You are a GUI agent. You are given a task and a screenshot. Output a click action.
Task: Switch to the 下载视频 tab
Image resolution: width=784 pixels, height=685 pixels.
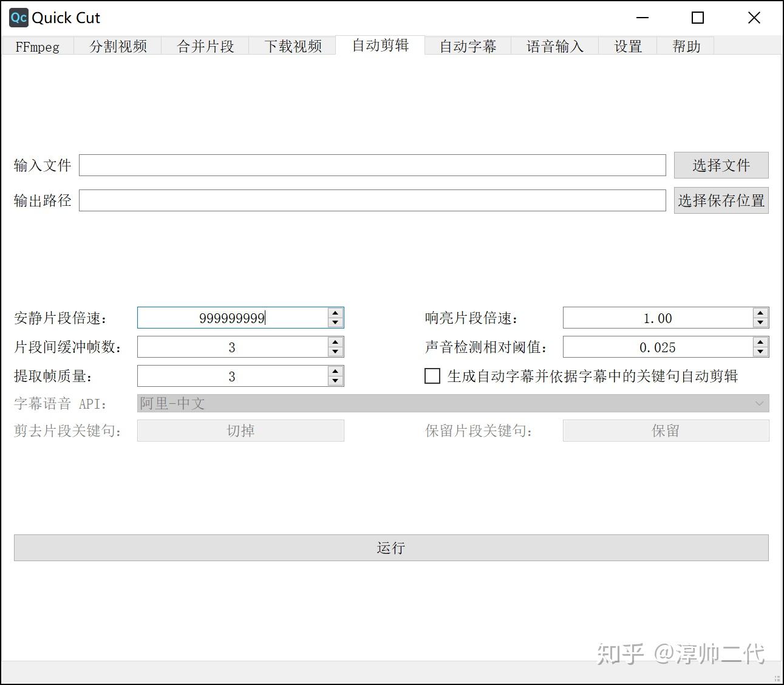coord(293,46)
